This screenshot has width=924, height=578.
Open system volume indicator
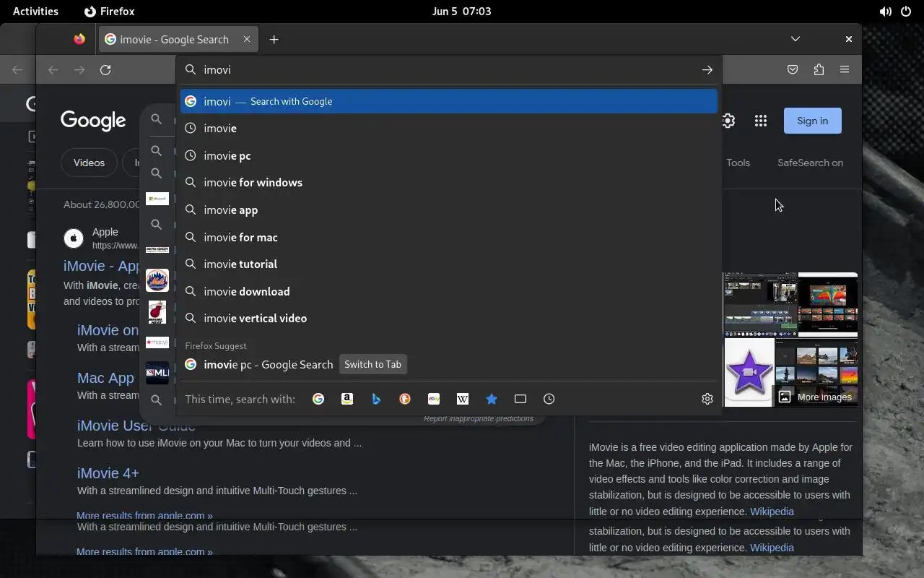pos(885,12)
